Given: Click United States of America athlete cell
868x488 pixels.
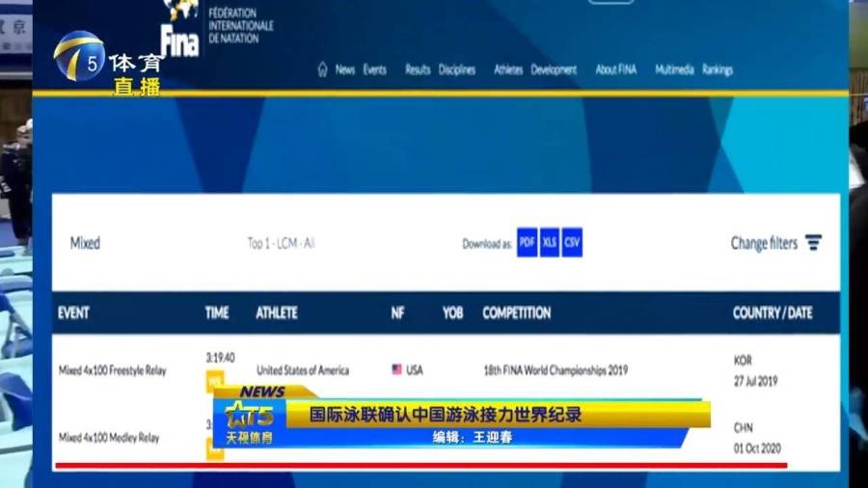Looking at the screenshot, I should pos(303,370).
